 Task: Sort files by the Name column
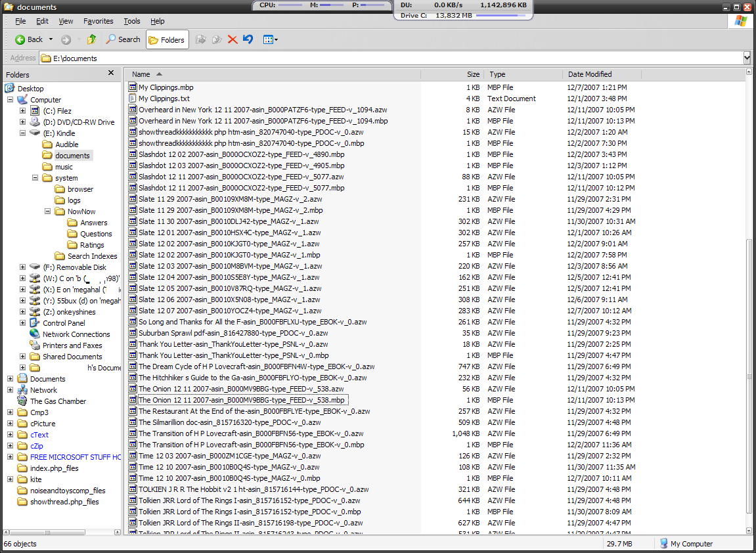273,74
